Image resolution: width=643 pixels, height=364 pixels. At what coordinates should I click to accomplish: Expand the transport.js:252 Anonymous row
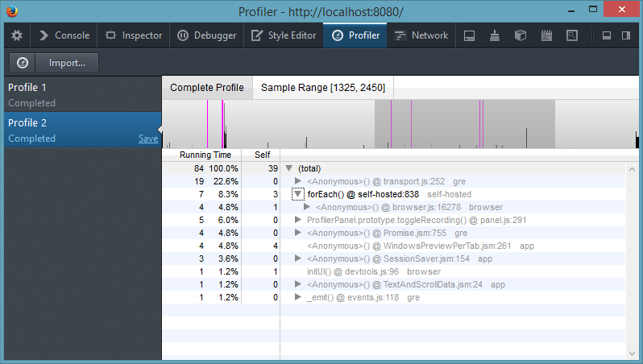tap(298, 181)
